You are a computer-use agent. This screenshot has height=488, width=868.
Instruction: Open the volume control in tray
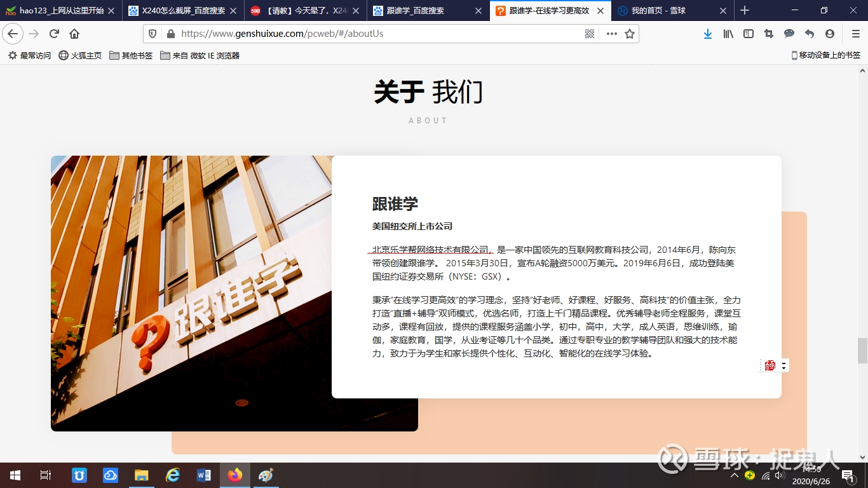click(780, 475)
